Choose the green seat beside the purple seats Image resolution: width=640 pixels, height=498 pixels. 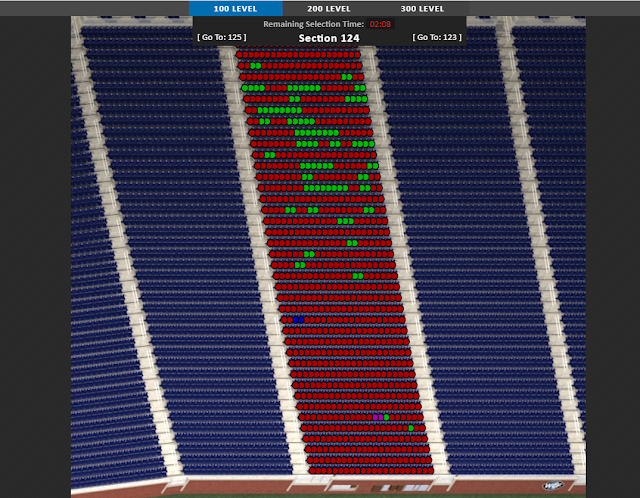pyautogui.click(x=386, y=418)
